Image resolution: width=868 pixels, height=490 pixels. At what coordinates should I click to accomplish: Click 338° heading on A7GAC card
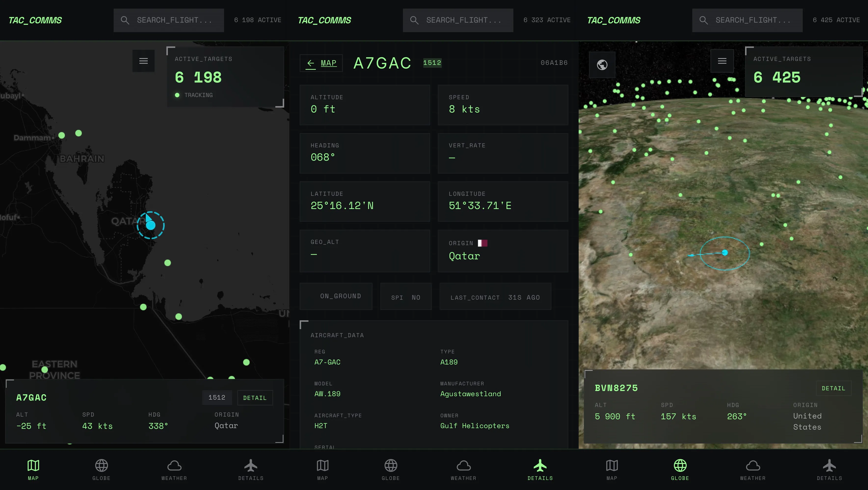[x=158, y=426]
